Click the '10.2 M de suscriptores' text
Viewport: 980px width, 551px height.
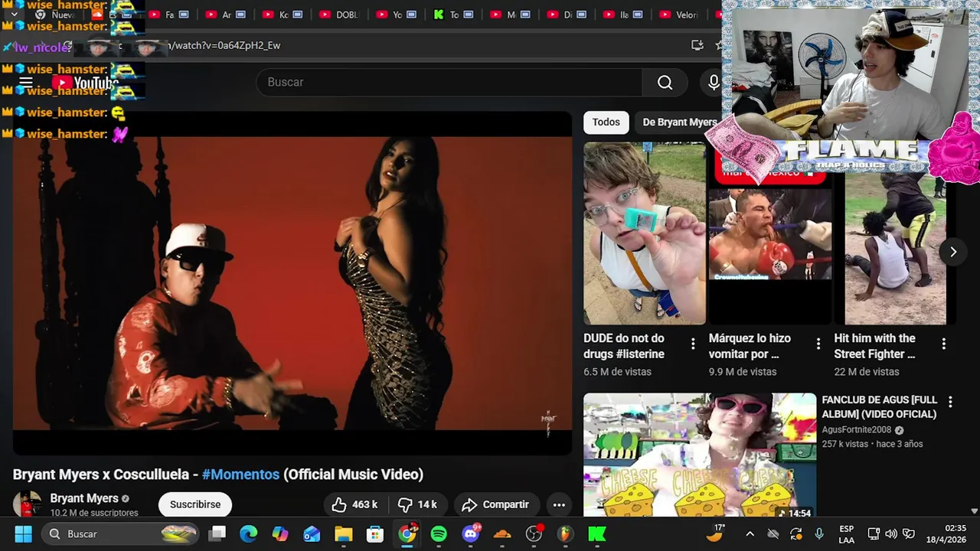point(94,513)
